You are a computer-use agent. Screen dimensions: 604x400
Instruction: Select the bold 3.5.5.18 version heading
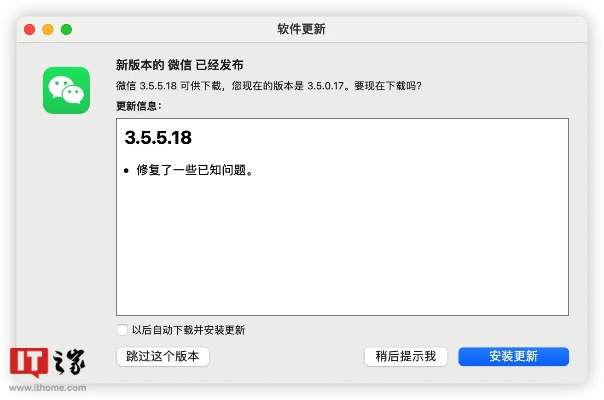158,136
